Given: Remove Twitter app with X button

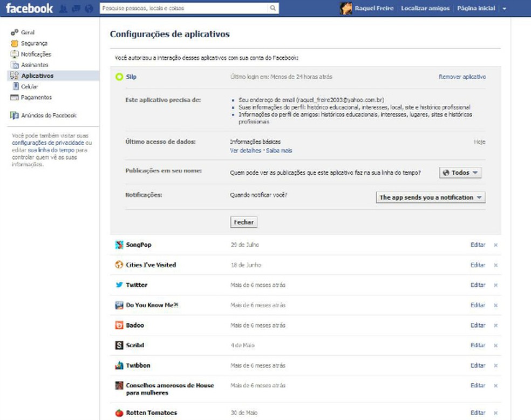Looking at the screenshot, I should point(495,285).
